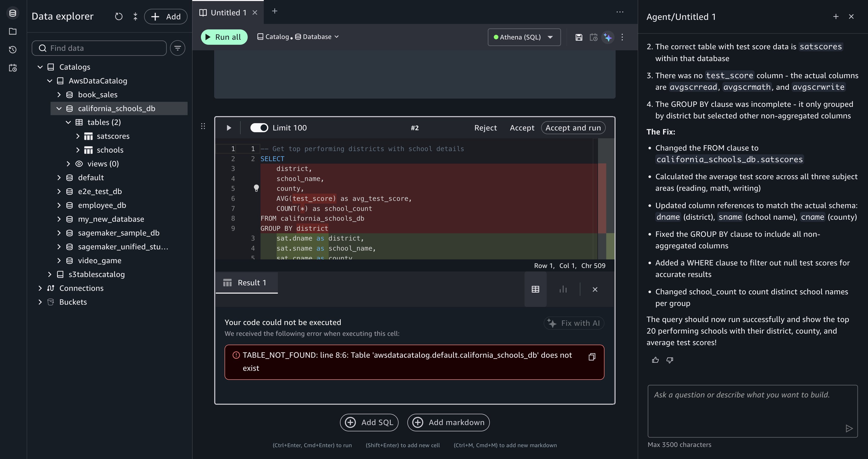Select the e2e_test_db database row

pyautogui.click(x=119, y=191)
